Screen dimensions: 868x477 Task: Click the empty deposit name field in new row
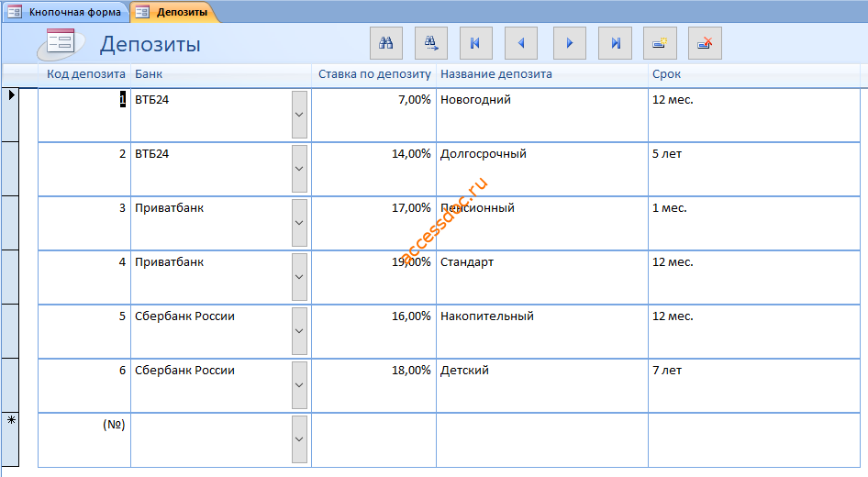click(x=542, y=439)
